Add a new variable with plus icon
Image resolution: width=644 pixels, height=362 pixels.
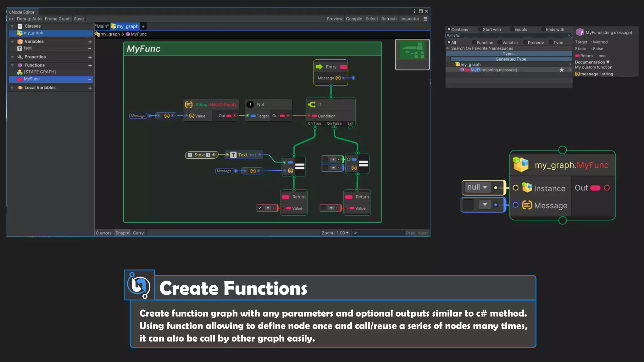click(x=90, y=42)
